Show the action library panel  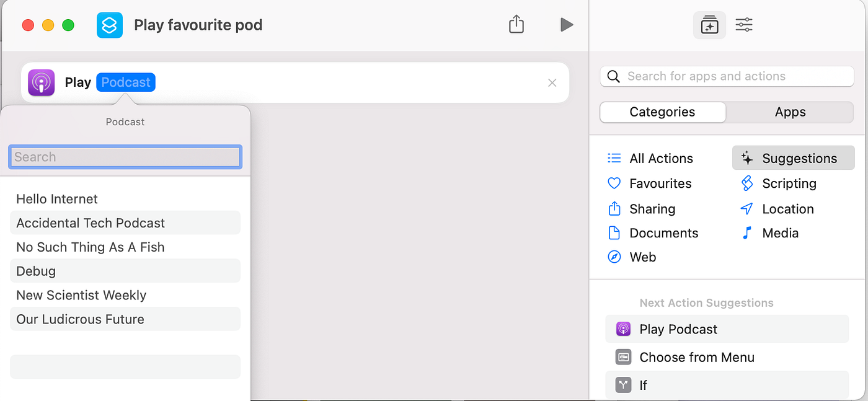pos(709,25)
